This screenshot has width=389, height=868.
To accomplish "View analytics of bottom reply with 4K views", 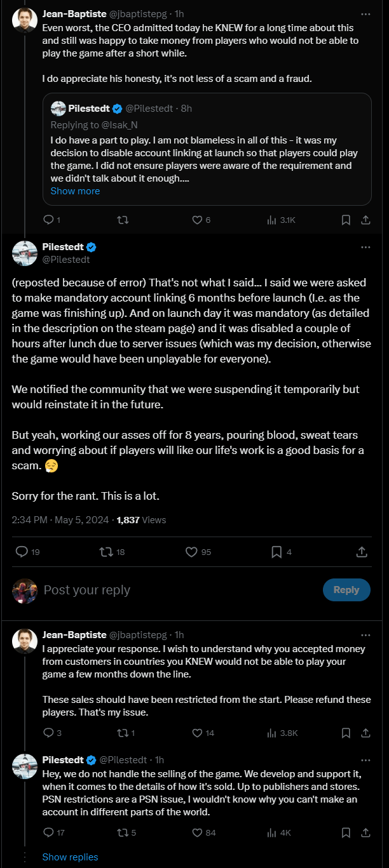I will coord(272,832).
